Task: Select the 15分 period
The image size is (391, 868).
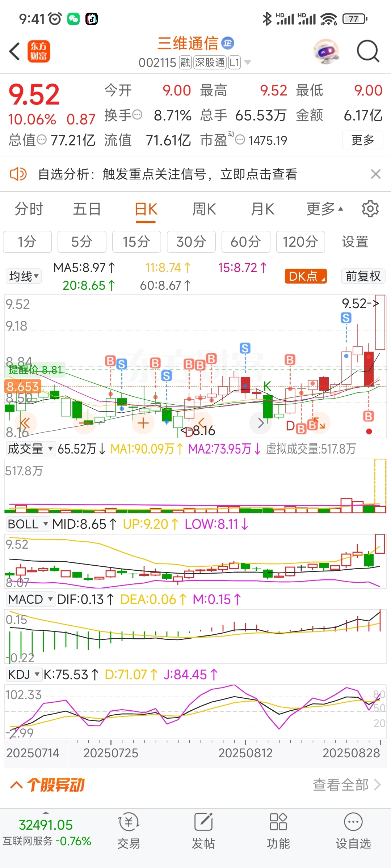Action: [x=136, y=242]
